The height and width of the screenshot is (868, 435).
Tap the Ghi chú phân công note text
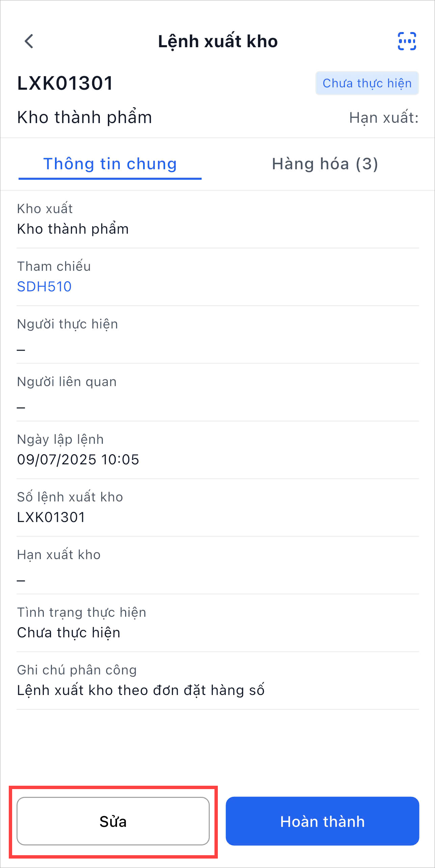pos(141,690)
